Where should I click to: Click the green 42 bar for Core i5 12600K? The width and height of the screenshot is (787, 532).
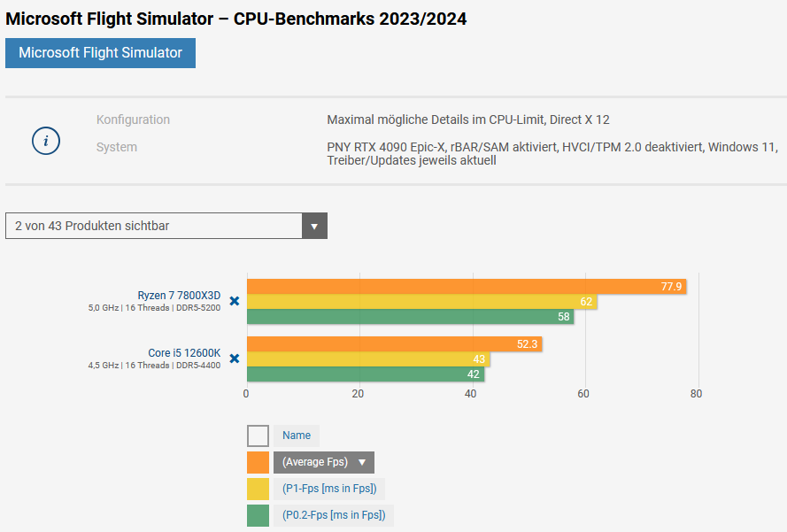click(x=366, y=374)
